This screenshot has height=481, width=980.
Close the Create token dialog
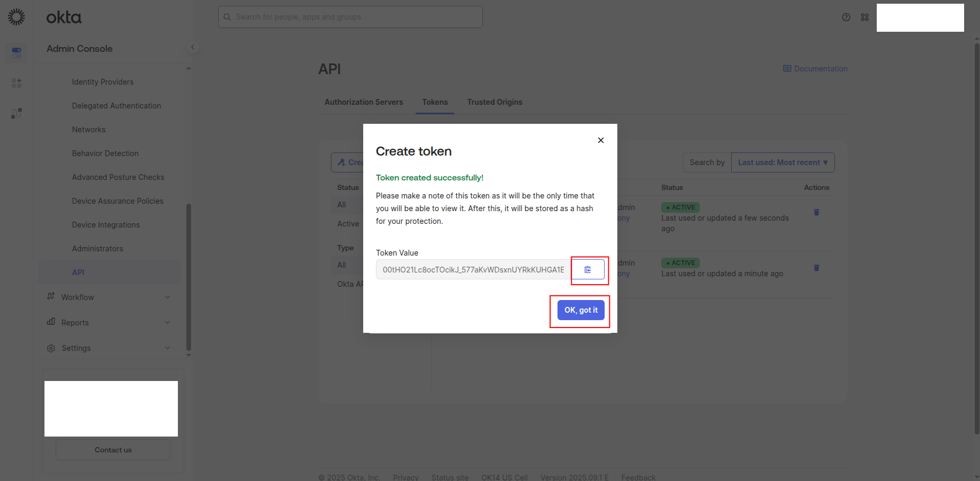[x=600, y=140]
